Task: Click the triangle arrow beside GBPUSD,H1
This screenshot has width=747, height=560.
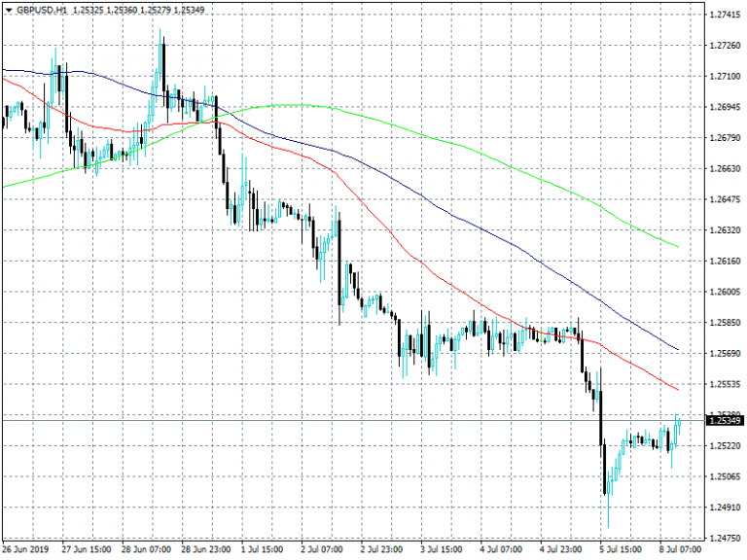Action: tap(9, 10)
